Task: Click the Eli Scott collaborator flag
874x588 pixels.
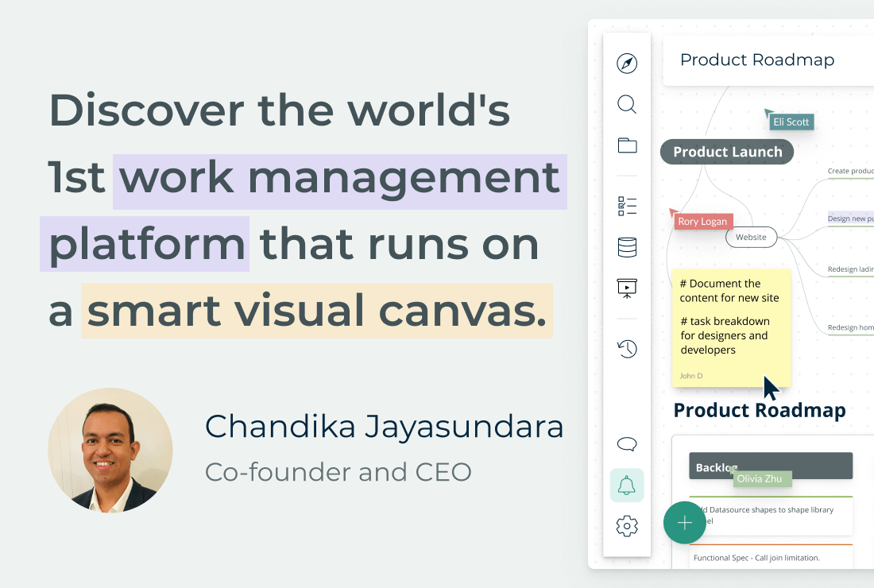Action: point(791,122)
